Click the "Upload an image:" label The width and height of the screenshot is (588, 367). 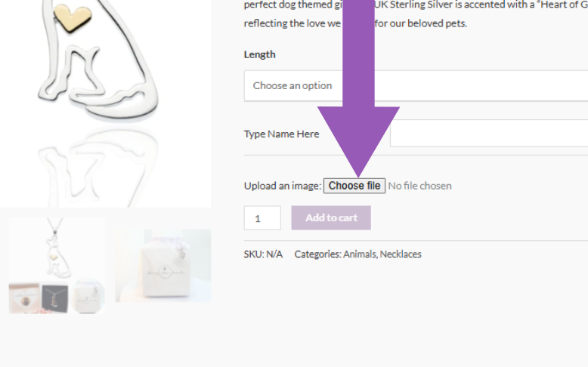point(282,186)
